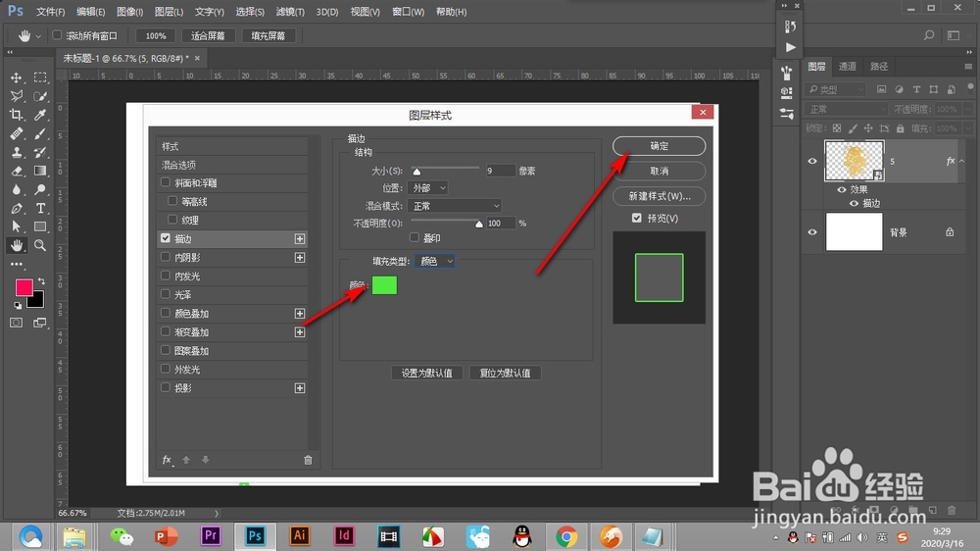Delete effect with trash icon in dialog

click(x=308, y=460)
